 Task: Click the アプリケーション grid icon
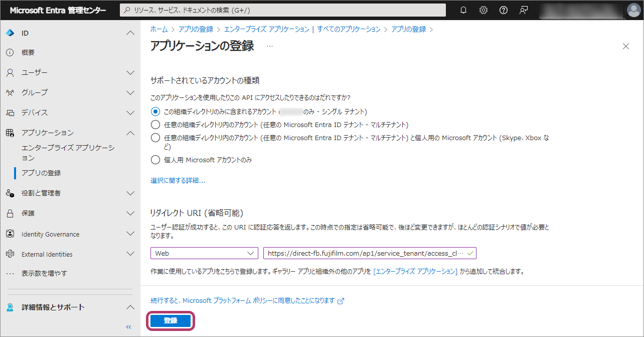pos(10,133)
